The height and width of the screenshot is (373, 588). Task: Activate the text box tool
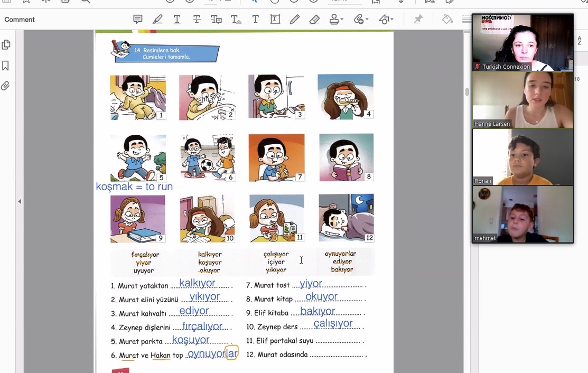coord(275,20)
